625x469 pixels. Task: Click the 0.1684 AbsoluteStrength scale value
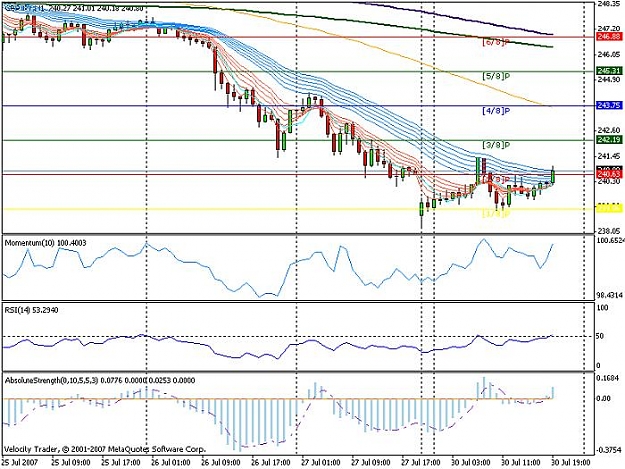pyautogui.click(x=609, y=377)
